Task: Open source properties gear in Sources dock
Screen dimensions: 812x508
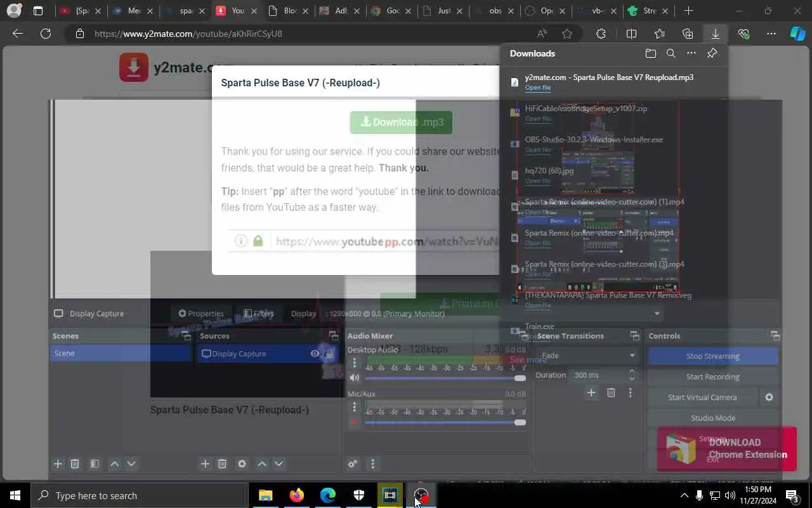Action: click(242, 464)
